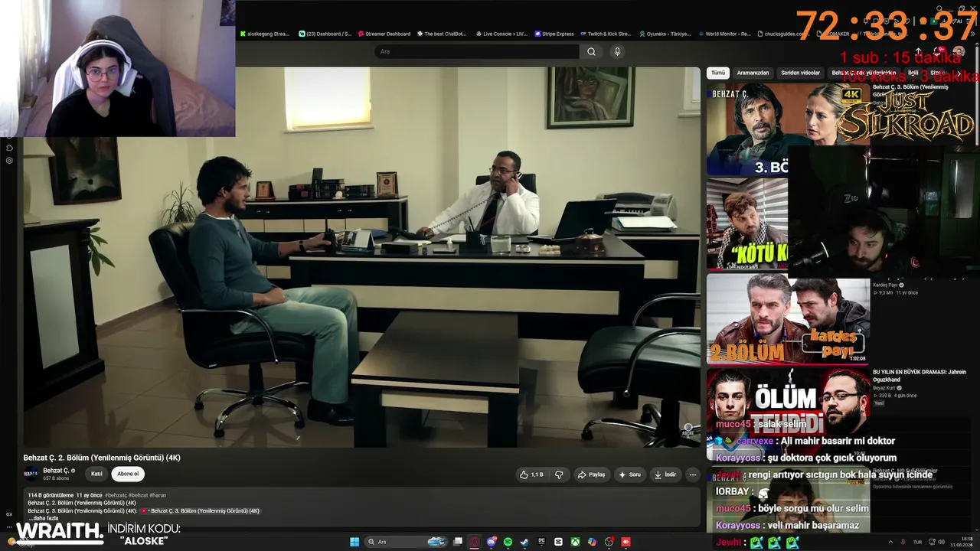The image size is (980, 551).
Task: Play the Behzat Ç. 3. Bölüm suggested video
Action: pos(788,129)
